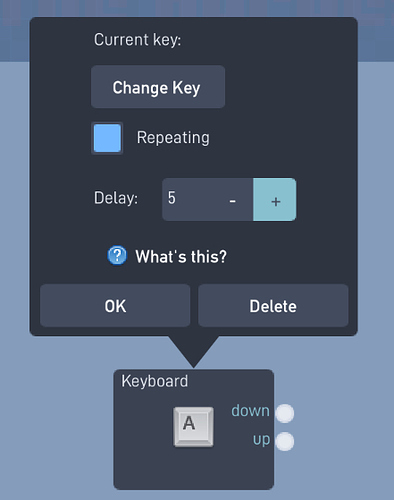Viewport: 394px width, 500px height.
Task: Click the "Delay:" label
Action: pos(116,198)
